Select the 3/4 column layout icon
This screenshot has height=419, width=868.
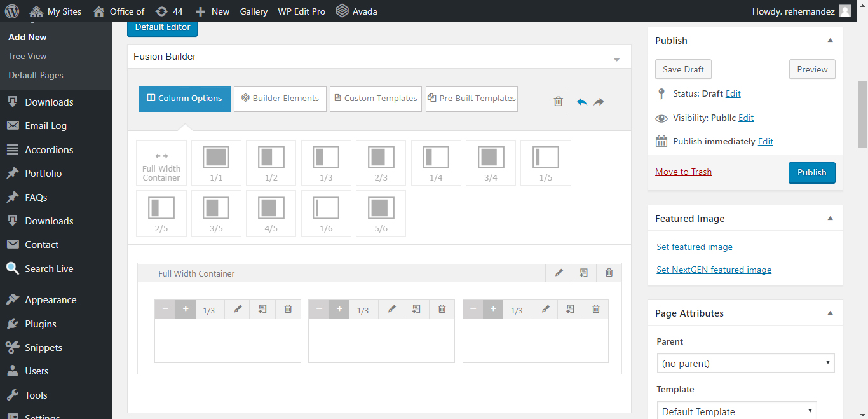point(491,163)
